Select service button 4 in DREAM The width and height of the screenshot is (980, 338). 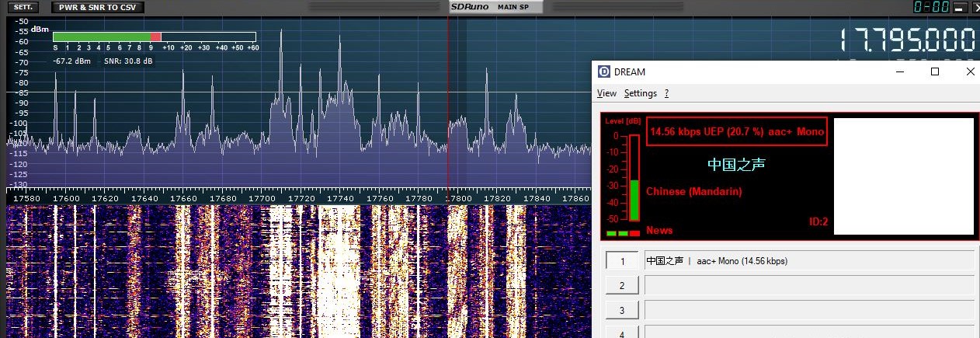coord(622,333)
